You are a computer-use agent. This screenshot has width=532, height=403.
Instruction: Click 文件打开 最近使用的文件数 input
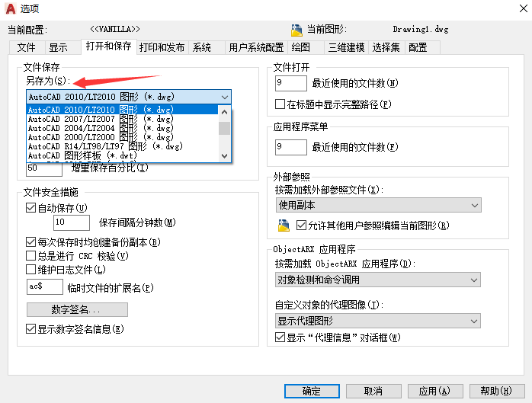291,83
